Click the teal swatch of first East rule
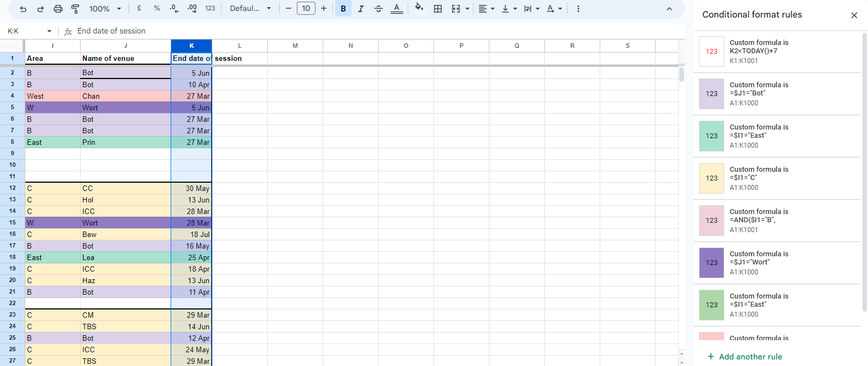This screenshot has height=366, width=868. (x=712, y=136)
